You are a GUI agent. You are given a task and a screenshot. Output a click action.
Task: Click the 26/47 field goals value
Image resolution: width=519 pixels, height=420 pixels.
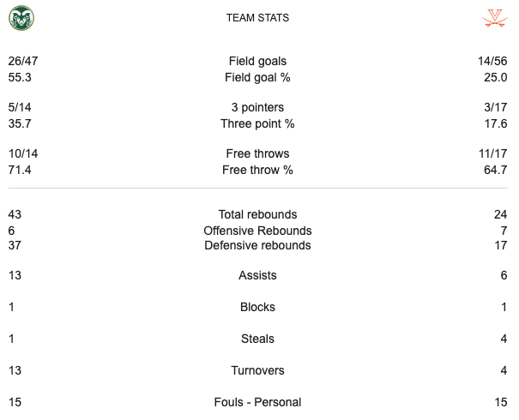point(23,62)
